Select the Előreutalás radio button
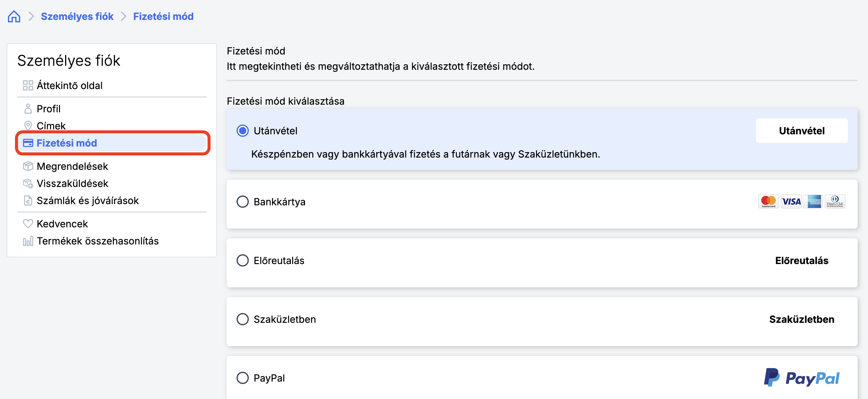The height and width of the screenshot is (399, 868). [243, 260]
